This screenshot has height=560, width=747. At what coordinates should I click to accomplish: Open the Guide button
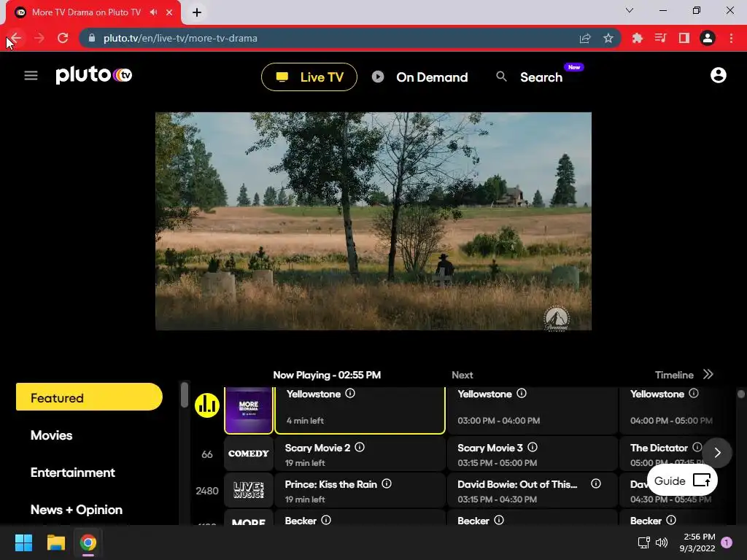tap(682, 481)
